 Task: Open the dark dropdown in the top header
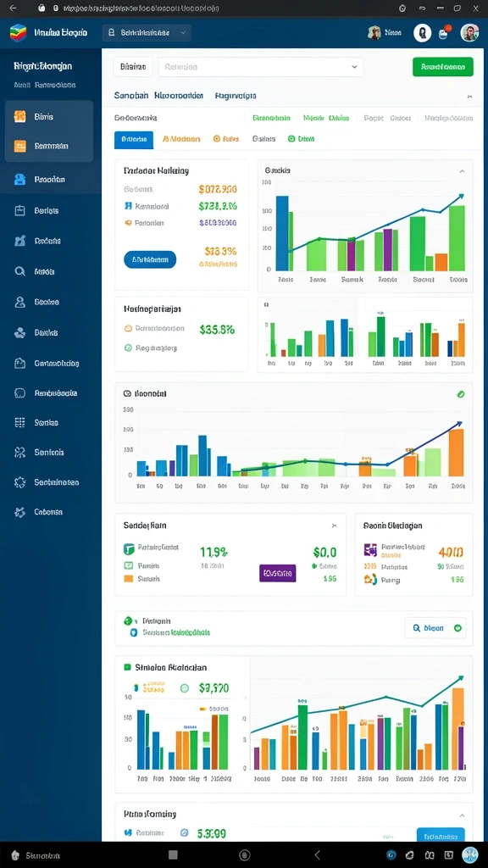(x=147, y=33)
